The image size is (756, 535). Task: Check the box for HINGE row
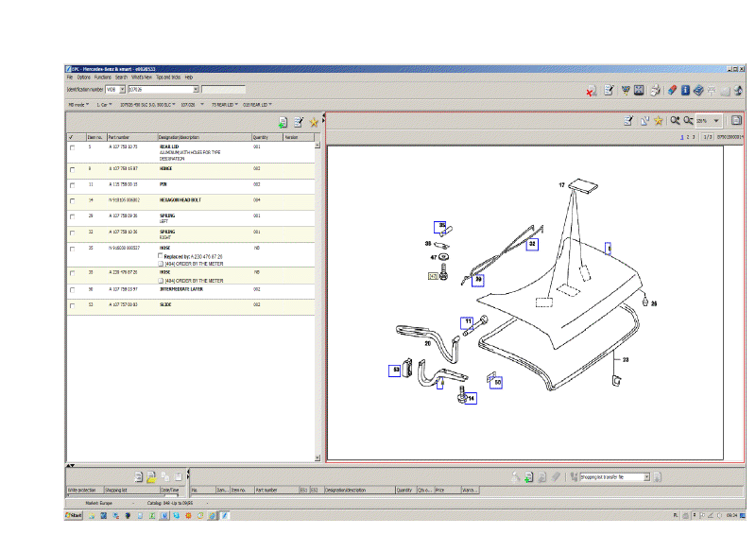point(72,168)
